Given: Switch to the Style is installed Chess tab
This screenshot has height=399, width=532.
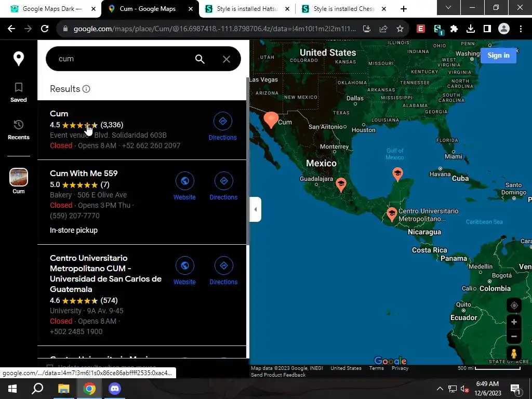Looking at the screenshot, I should click(343, 9).
